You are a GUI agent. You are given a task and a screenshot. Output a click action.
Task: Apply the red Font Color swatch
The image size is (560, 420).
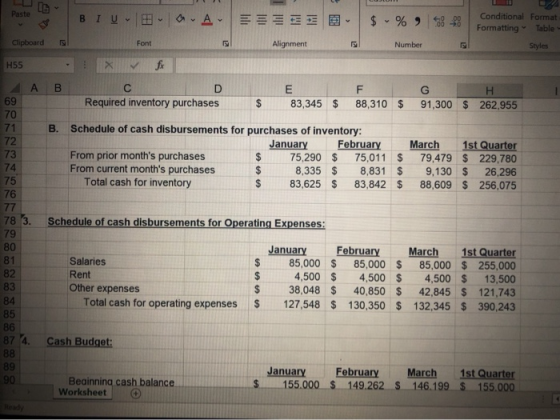pos(207,19)
